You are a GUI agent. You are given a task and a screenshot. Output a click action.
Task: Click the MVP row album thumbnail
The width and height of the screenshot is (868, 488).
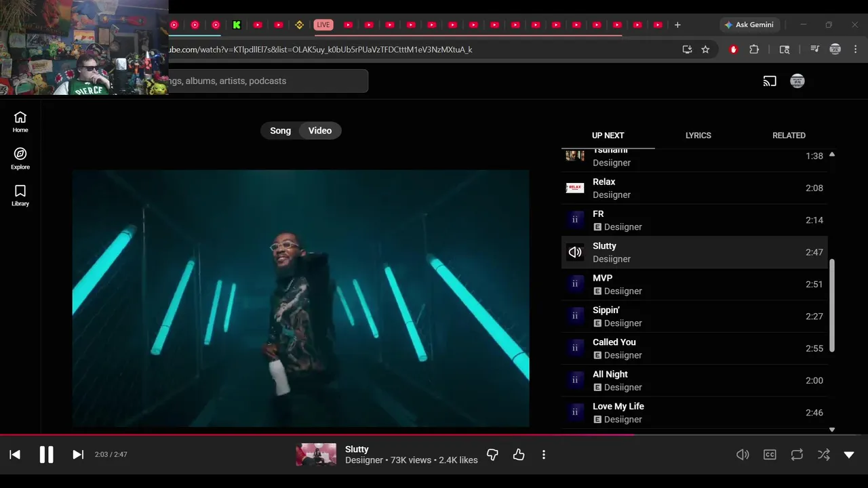coord(575,284)
